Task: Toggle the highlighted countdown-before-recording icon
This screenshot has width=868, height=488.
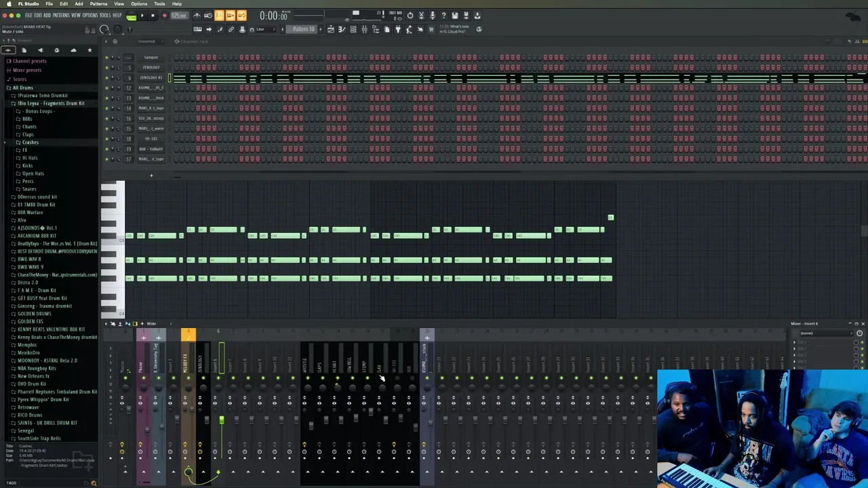Action: click(x=219, y=16)
